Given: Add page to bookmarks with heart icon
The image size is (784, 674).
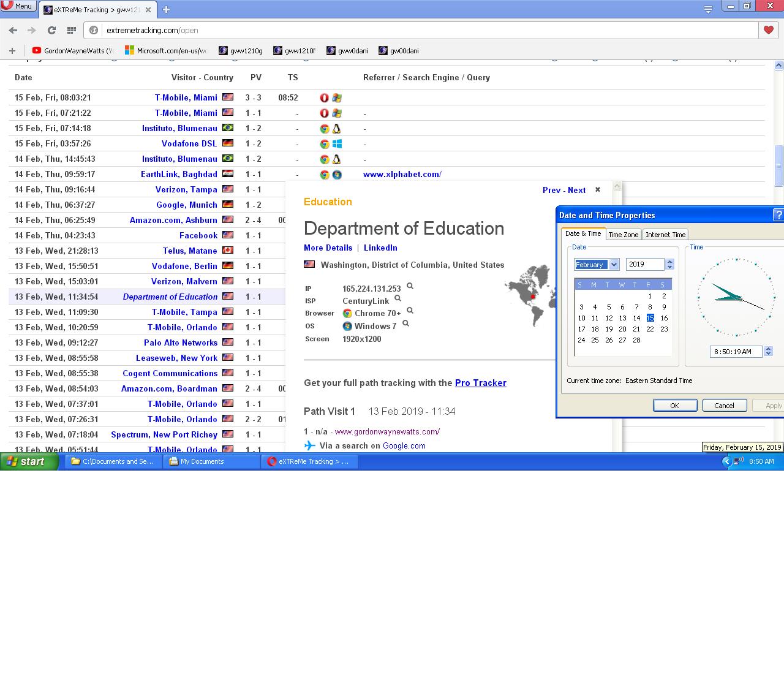Looking at the screenshot, I should click(x=769, y=30).
